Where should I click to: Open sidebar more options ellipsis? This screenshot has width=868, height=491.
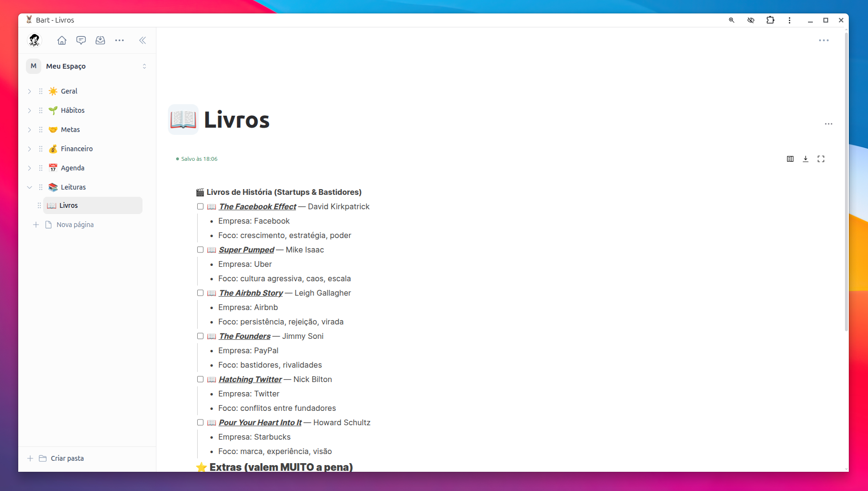119,40
